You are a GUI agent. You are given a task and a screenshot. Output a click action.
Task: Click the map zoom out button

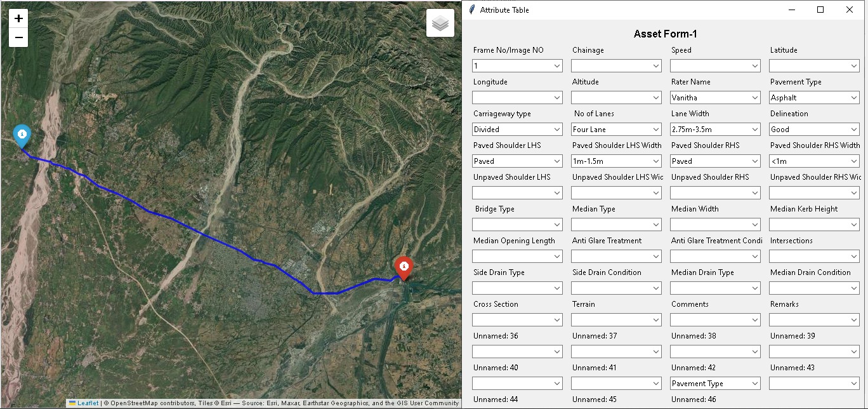tap(18, 37)
